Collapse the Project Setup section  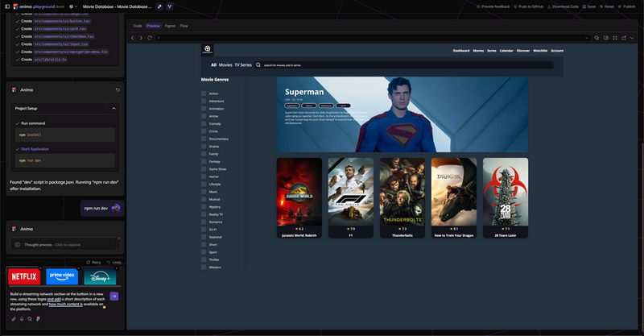pyautogui.click(x=114, y=109)
